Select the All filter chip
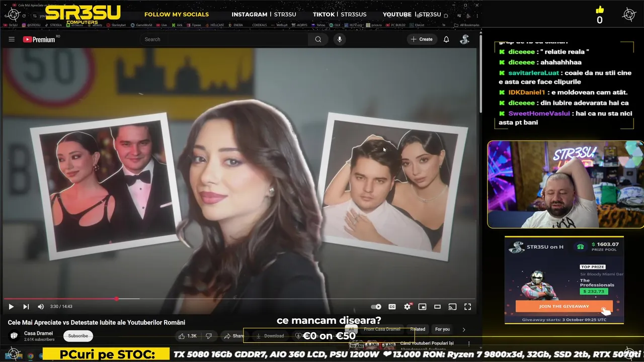The width and height of the screenshot is (644, 362). (x=352, y=329)
